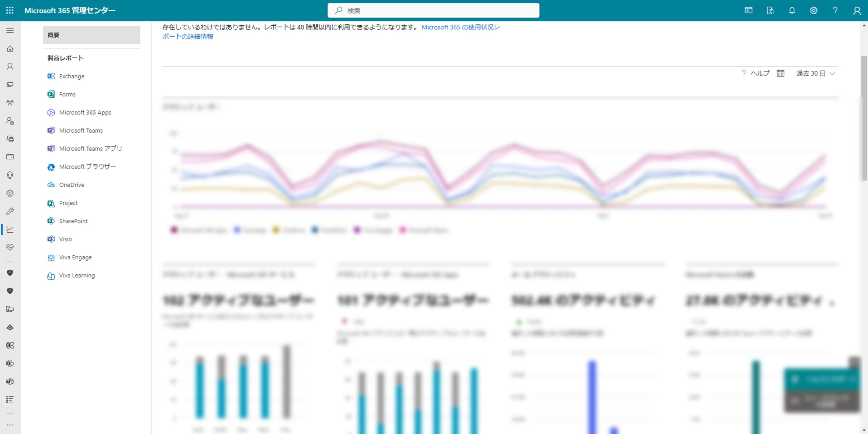Open Roles icon in the nav rail

tap(10, 121)
